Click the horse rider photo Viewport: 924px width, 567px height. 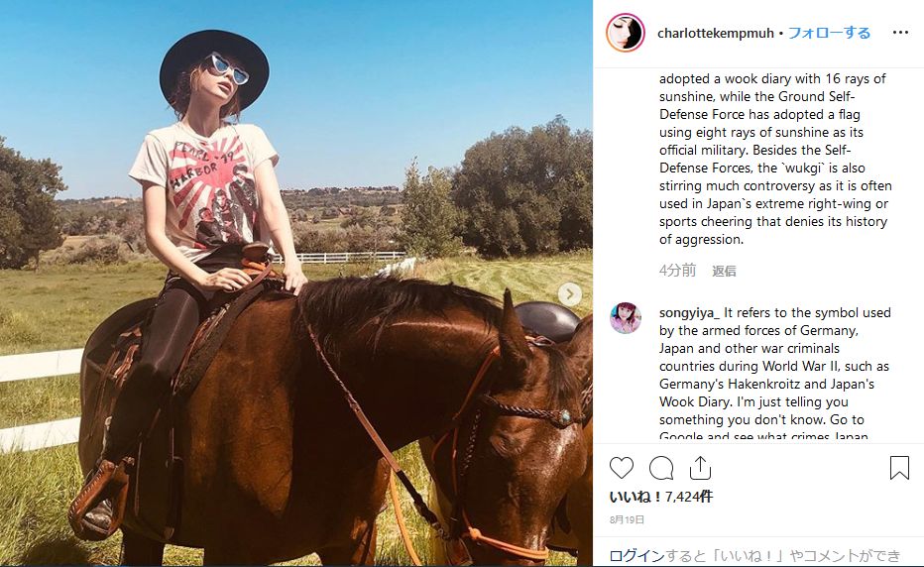point(296,283)
